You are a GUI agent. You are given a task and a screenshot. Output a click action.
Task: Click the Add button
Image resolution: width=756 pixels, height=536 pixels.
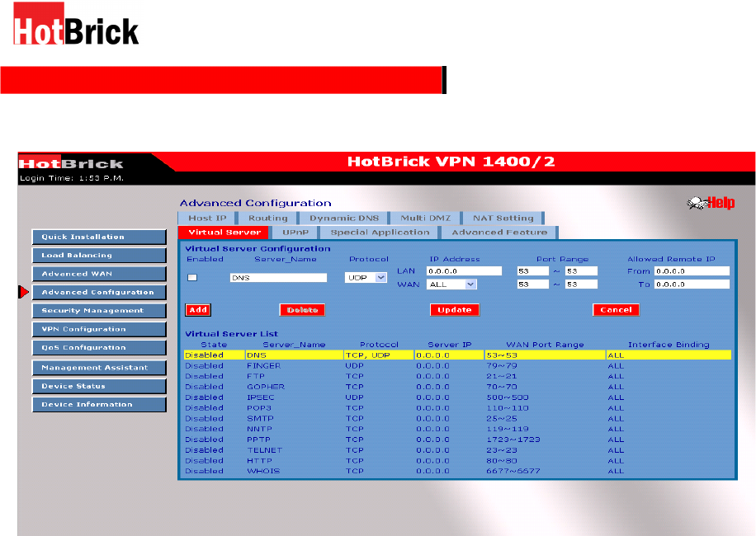tap(198, 310)
